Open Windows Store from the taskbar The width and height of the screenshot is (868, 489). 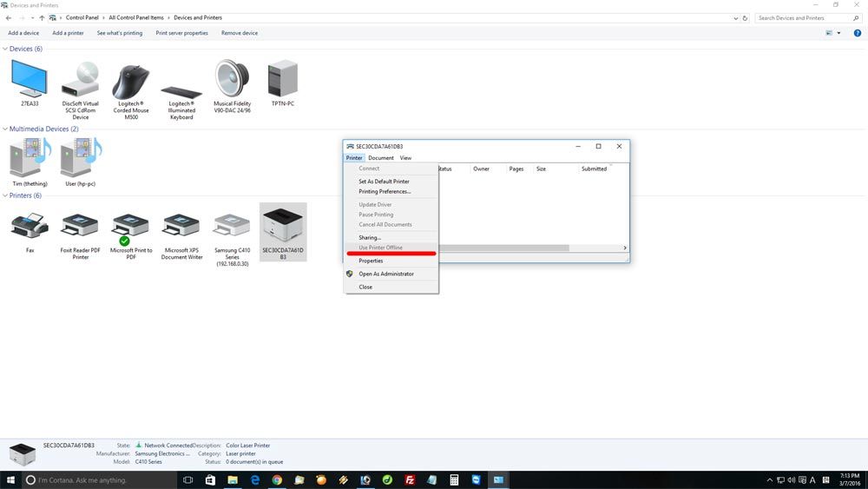(210, 480)
